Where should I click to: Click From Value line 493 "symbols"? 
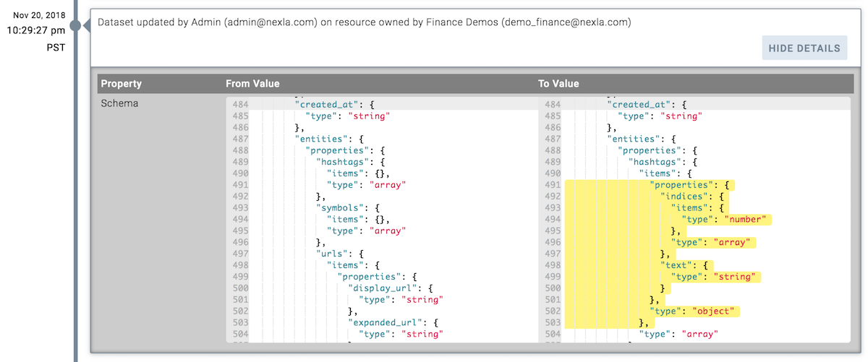pos(348,208)
